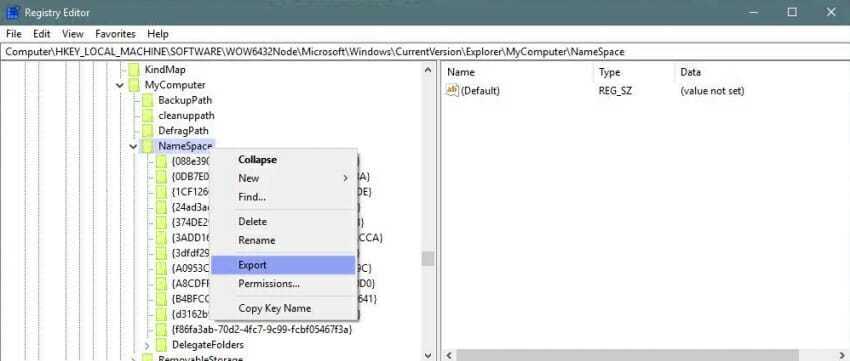850x361 pixels.
Task: Click the registry path address bar
Action: coord(425,52)
